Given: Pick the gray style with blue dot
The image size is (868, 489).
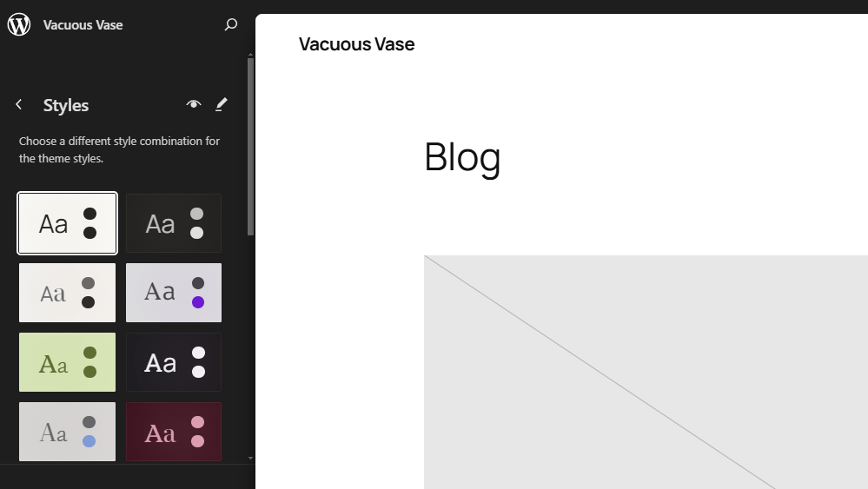Looking at the screenshot, I should [68, 432].
